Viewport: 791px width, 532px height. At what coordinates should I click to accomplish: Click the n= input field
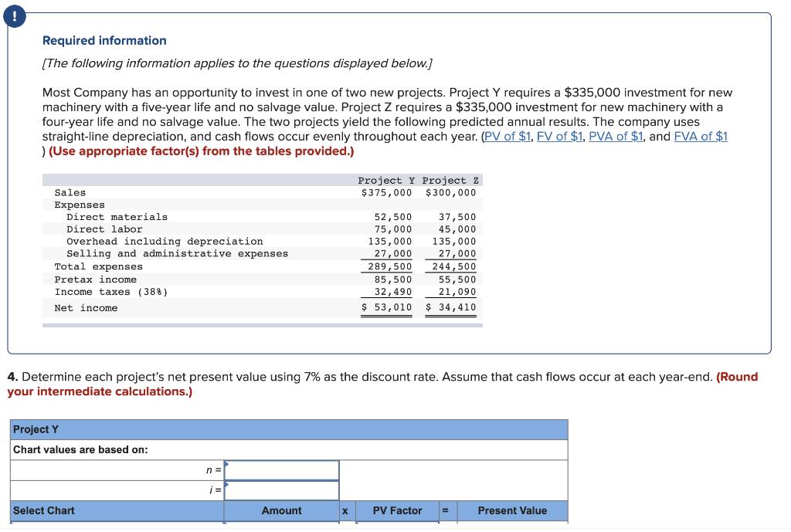(x=280, y=469)
